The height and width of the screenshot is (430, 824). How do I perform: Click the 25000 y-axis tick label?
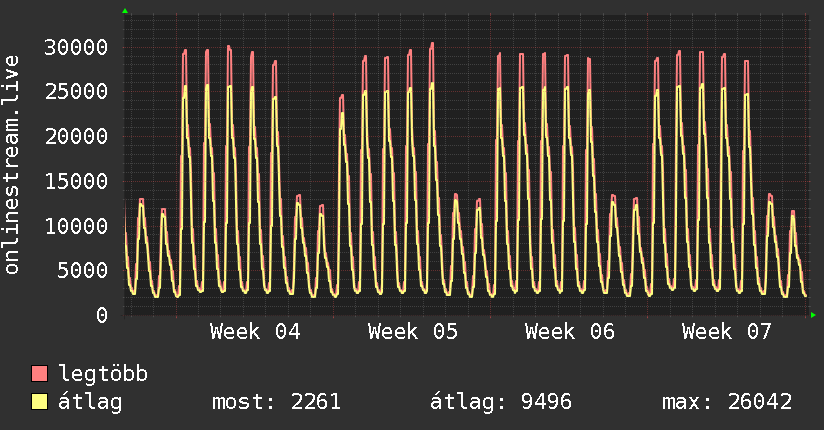coord(76,92)
